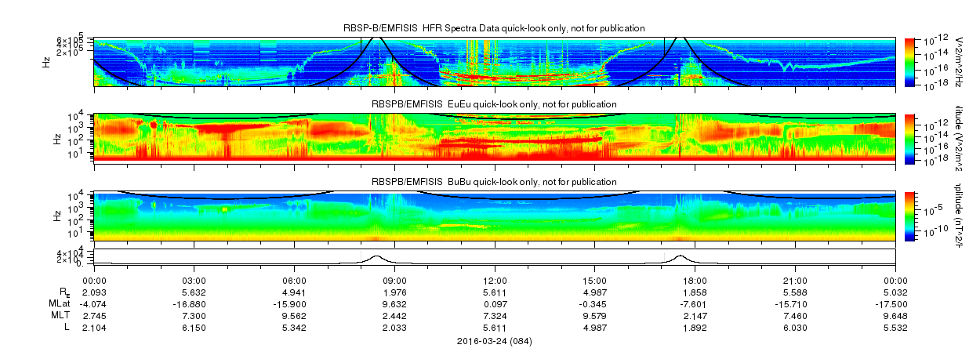Click the RBSPB/EMFISIS EuEu panel title
The width and height of the screenshot is (980, 352).
click(494, 104)
